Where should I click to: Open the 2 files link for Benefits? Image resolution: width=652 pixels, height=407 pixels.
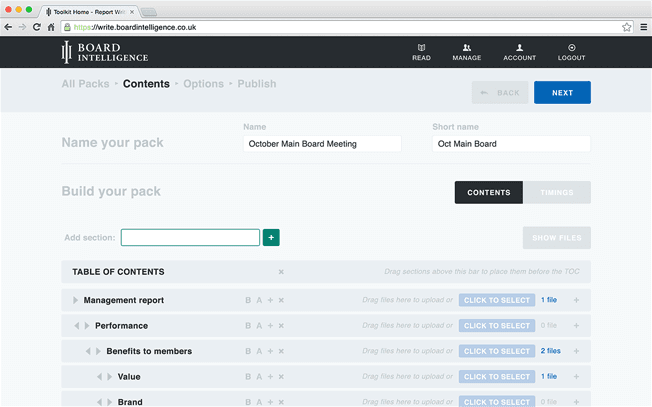coord(551,351)
